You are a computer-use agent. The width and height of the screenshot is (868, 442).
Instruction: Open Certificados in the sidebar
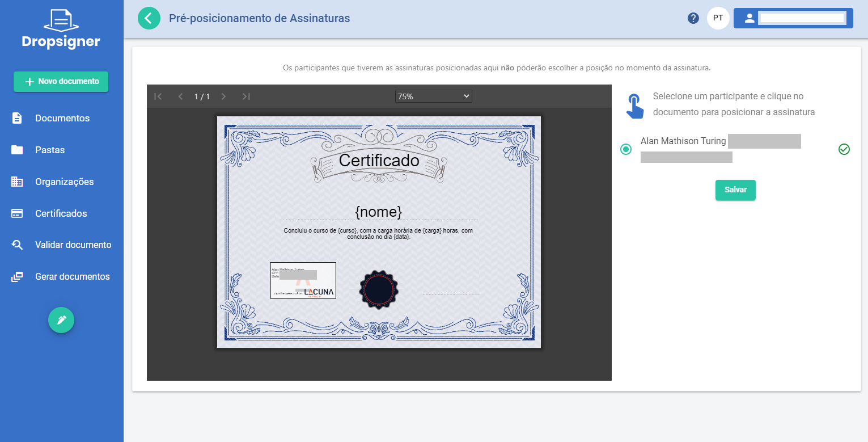(61, 213)
